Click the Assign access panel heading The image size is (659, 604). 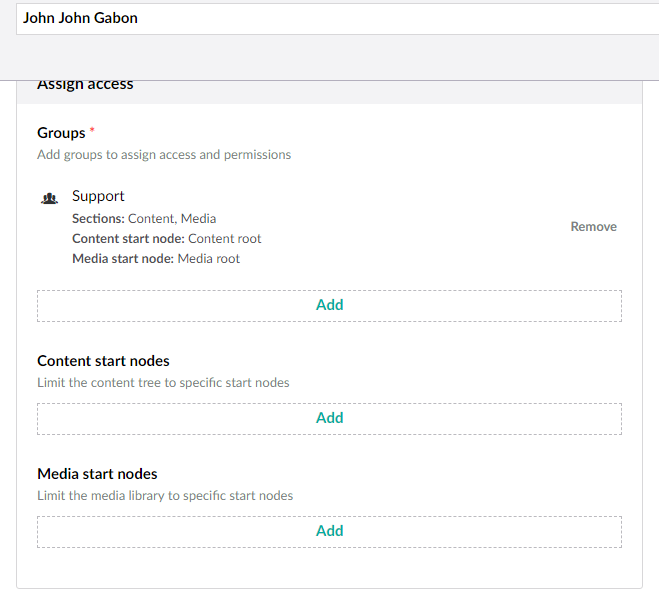85,85
